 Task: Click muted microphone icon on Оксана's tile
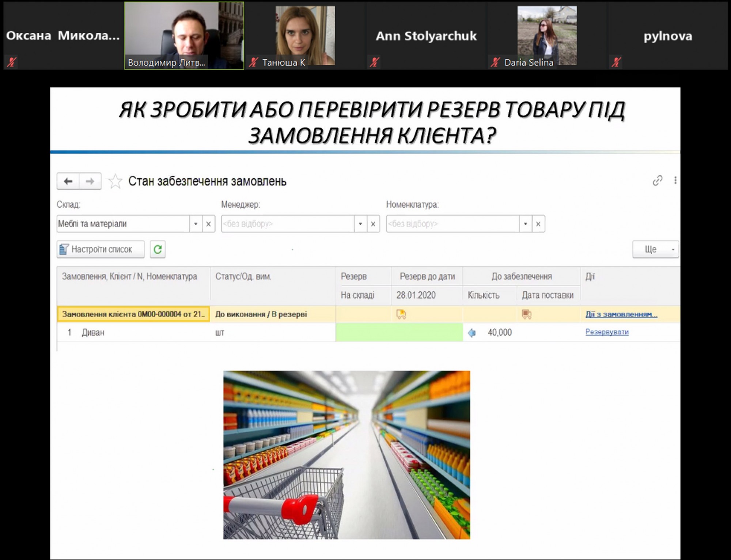click(12, 62)
